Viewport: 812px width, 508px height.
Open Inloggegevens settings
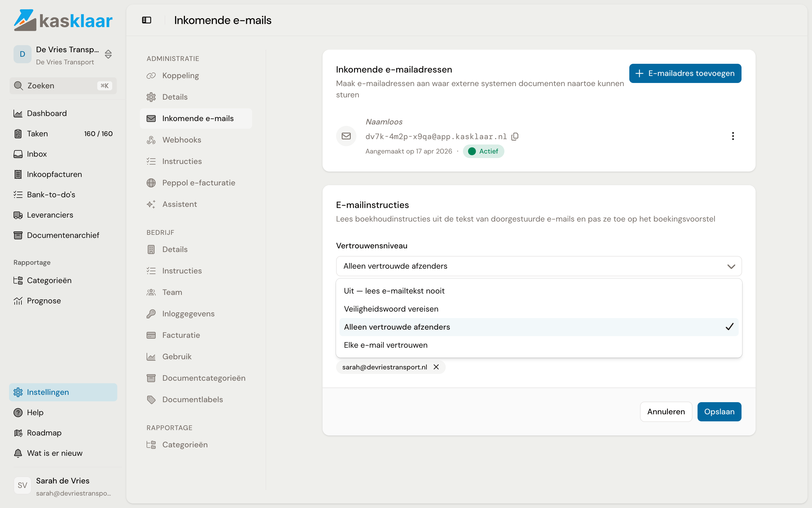(x=196, y=314)
